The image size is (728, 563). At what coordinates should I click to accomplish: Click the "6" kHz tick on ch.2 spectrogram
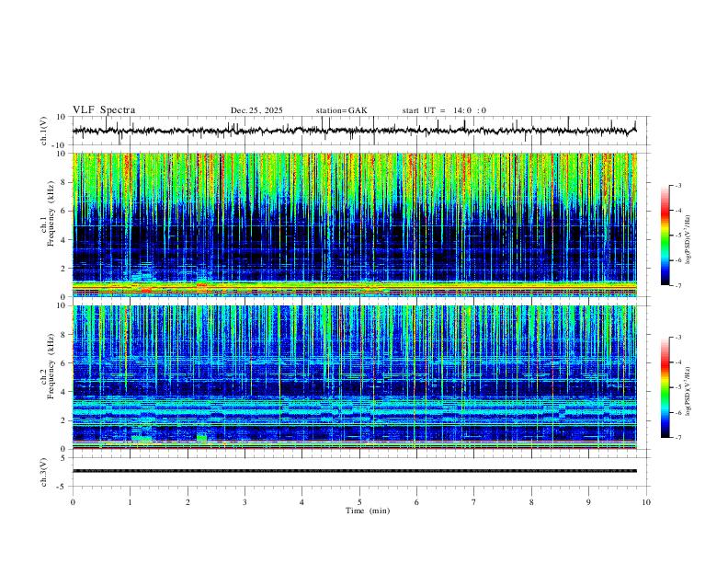(63, 363)
